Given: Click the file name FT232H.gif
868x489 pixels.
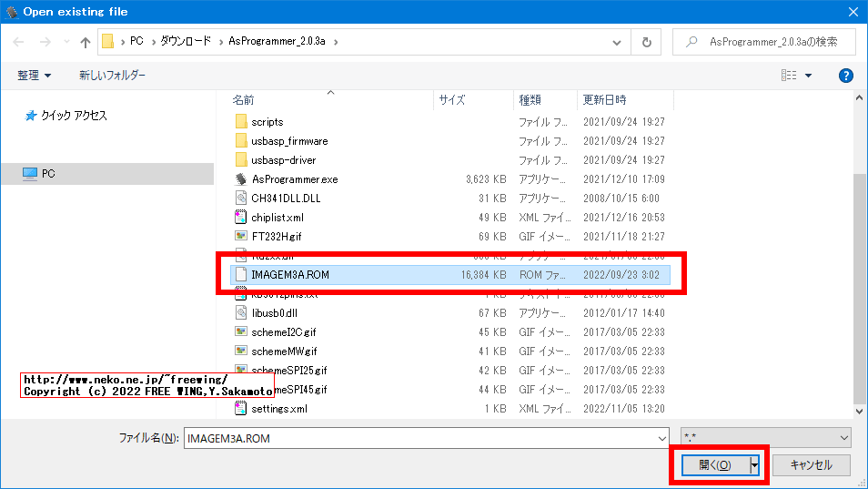Looking at the screenshot, I should tap(277, 237).
